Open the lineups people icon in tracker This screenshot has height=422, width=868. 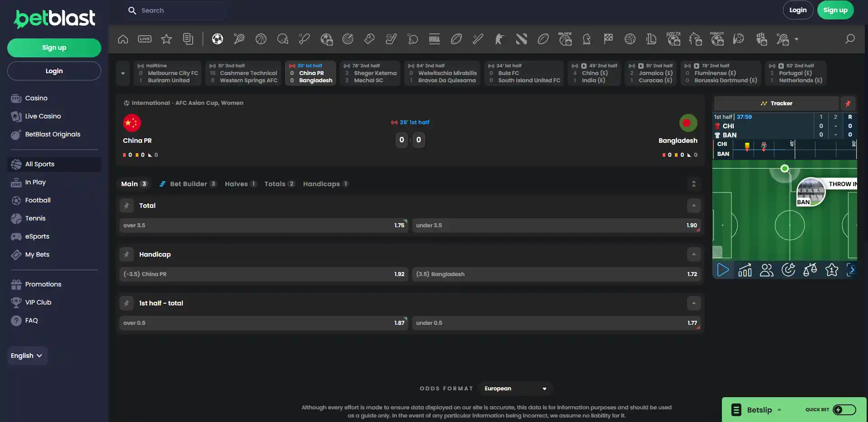[x=767, y=270]
